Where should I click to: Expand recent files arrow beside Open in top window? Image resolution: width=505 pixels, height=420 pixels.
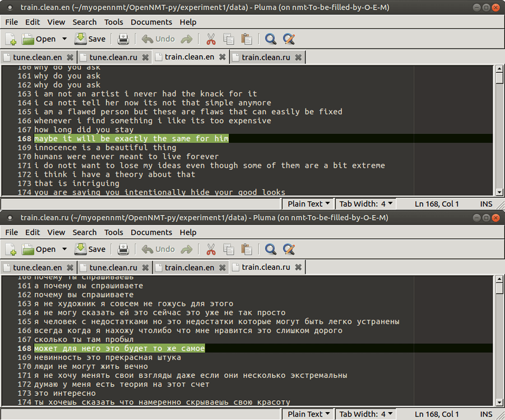[x=64, y=39]
